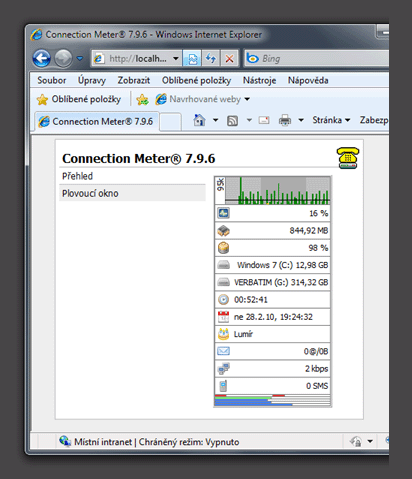
Task: Select the Plovoucí okno item
Action: 133,193
